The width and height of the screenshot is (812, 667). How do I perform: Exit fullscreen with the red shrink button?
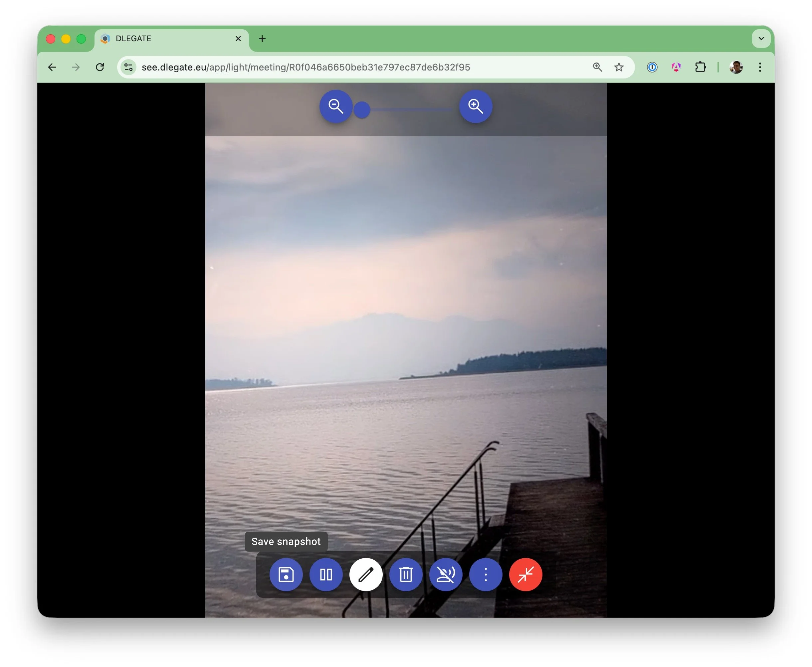click(x=525, y=575)
